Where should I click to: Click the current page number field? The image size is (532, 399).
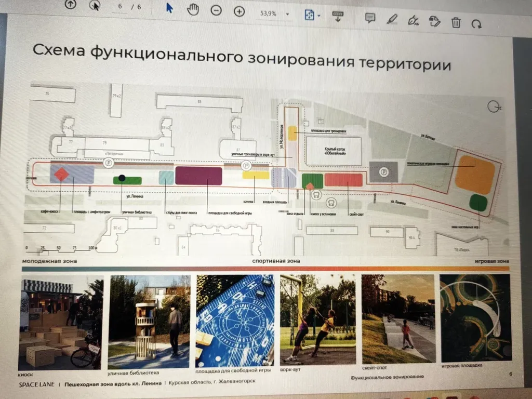120,6
